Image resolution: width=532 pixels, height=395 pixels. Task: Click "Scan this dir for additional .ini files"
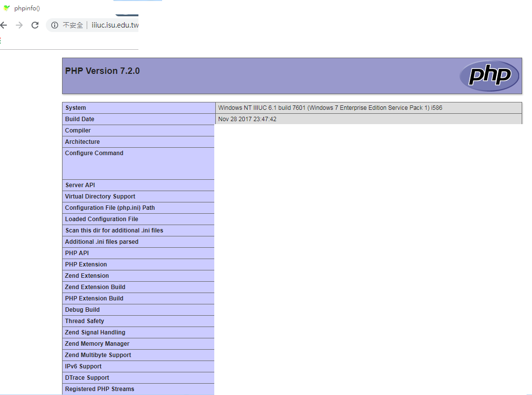coord(114,230)
